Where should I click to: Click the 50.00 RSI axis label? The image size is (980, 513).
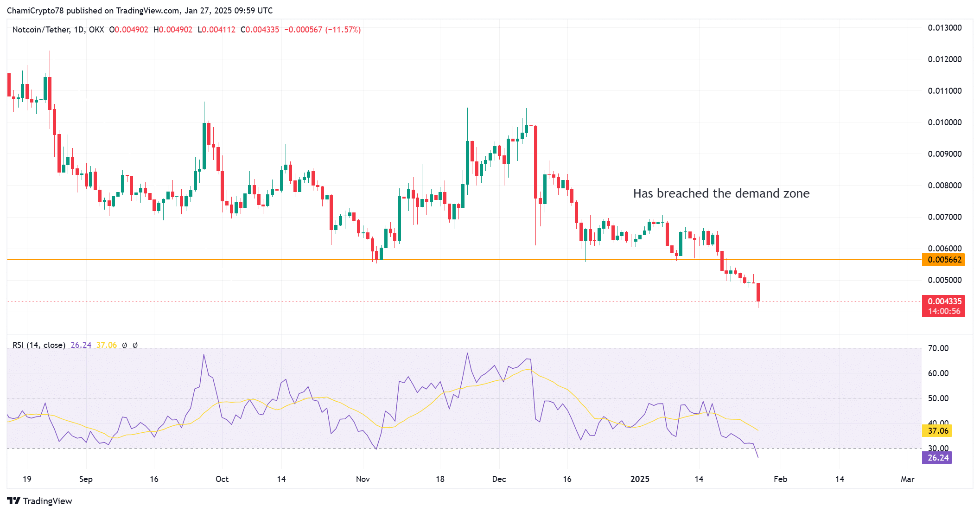[938, 398]
